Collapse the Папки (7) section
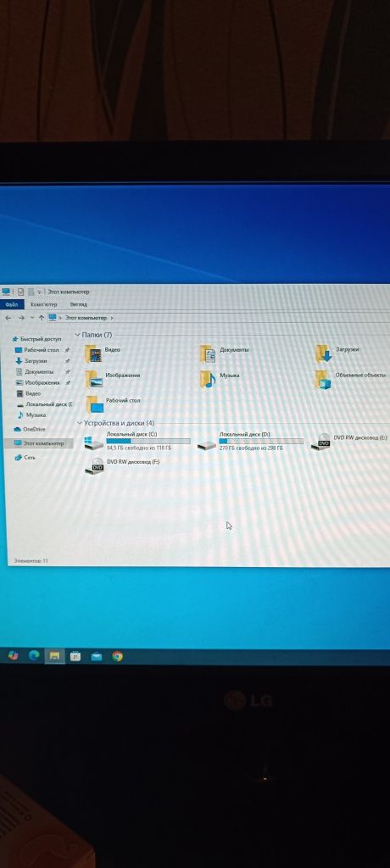Viewport: 390px width, 868px height. 78,335
